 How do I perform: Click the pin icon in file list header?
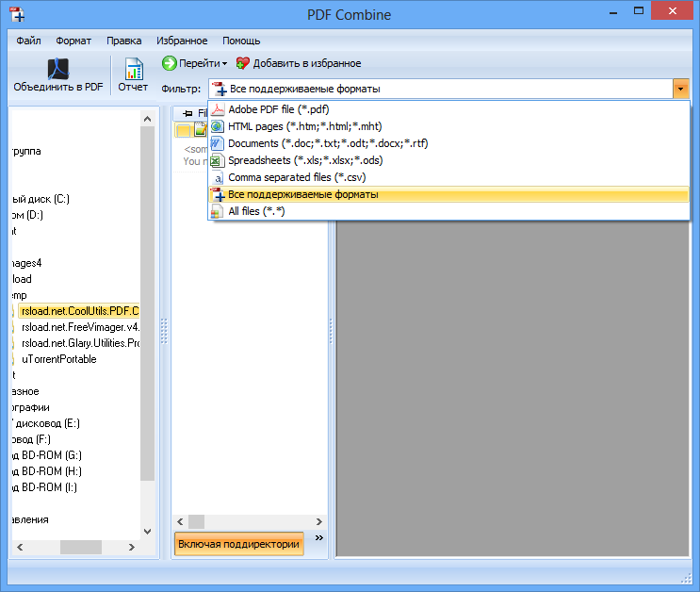click(187, 113)
